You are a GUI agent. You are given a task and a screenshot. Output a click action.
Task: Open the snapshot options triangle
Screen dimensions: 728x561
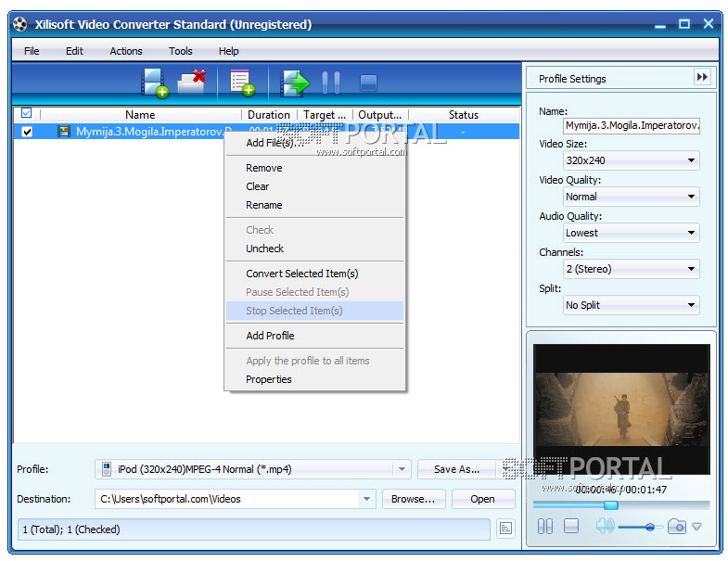[x=696, y=527]
